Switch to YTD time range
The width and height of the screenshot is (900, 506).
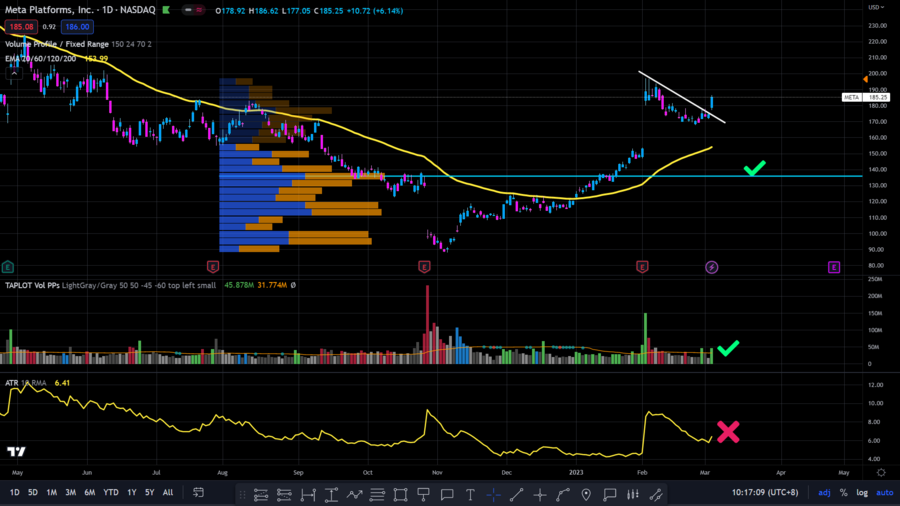pos(111,492)
